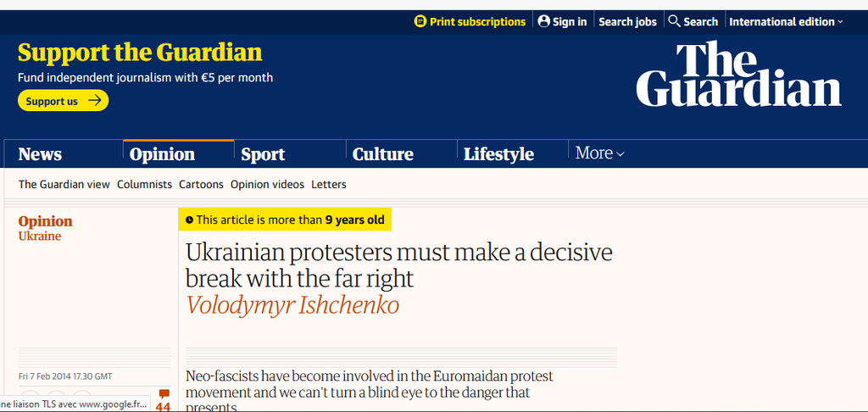This screenshot has height=412, width=868.
Task: Expand the International edition dropdown
Action: tap(786, 21)
